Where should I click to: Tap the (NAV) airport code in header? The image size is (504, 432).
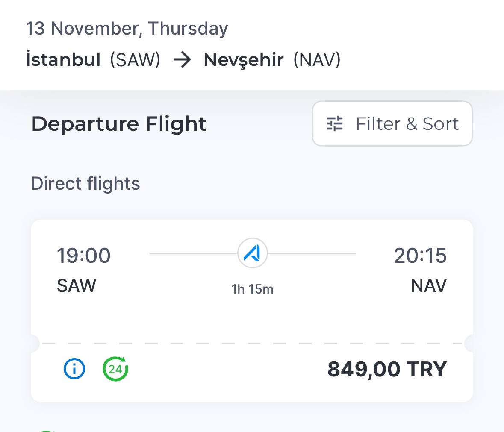317,60
